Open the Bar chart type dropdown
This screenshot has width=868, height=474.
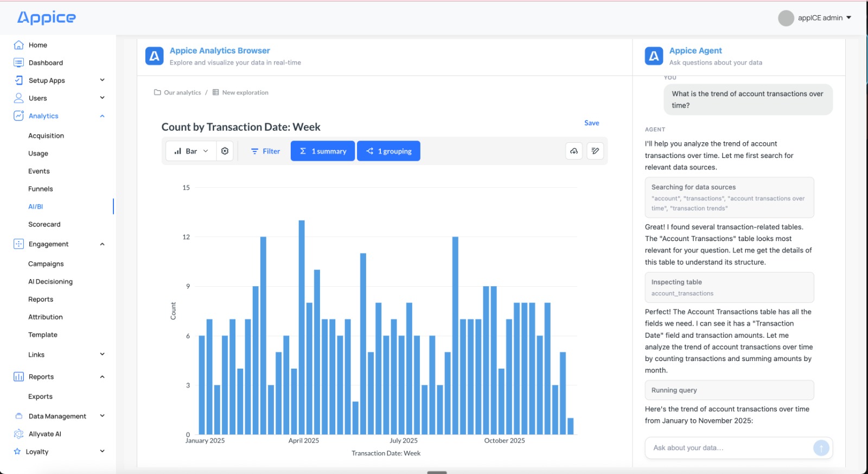click(191, 151)
